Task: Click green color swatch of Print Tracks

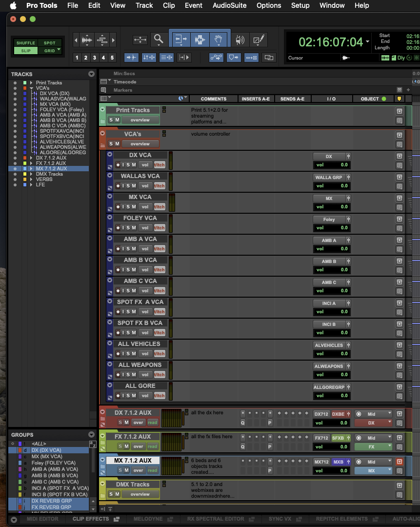Action: (24, 82)
